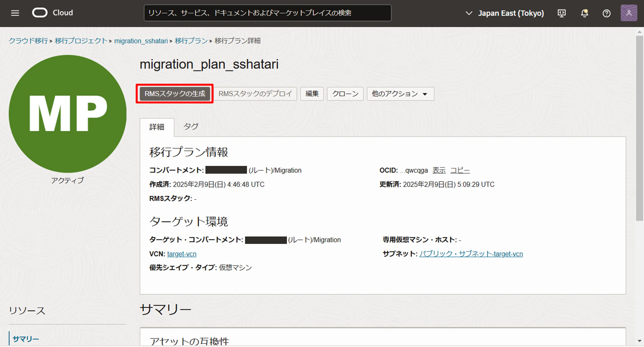Open the user profile avatar
644x347 pixels.
click(629, 13)
